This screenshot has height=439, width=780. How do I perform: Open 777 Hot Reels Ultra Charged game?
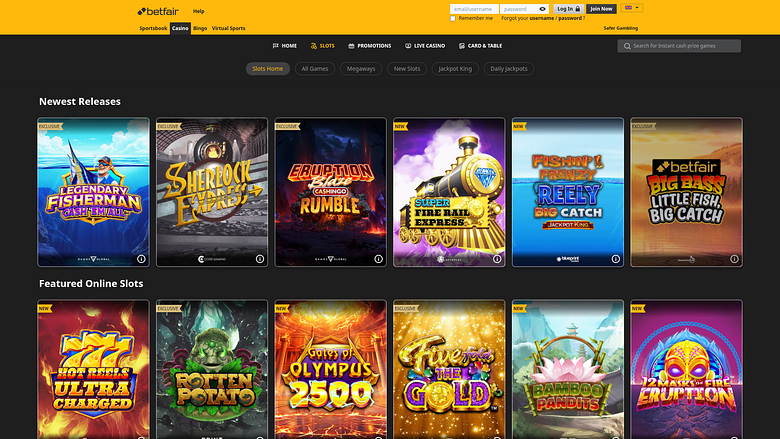(94, 369)
